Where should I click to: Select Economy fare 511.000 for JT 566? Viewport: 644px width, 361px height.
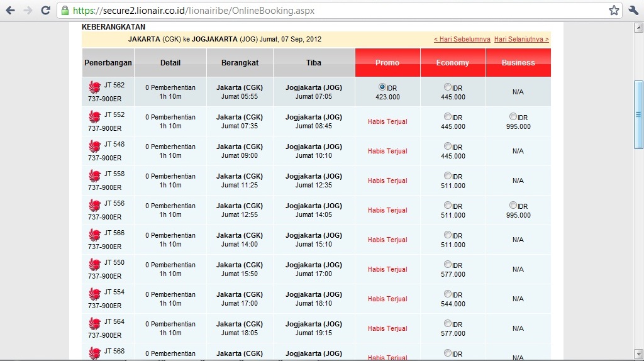[x=448, y=235]
